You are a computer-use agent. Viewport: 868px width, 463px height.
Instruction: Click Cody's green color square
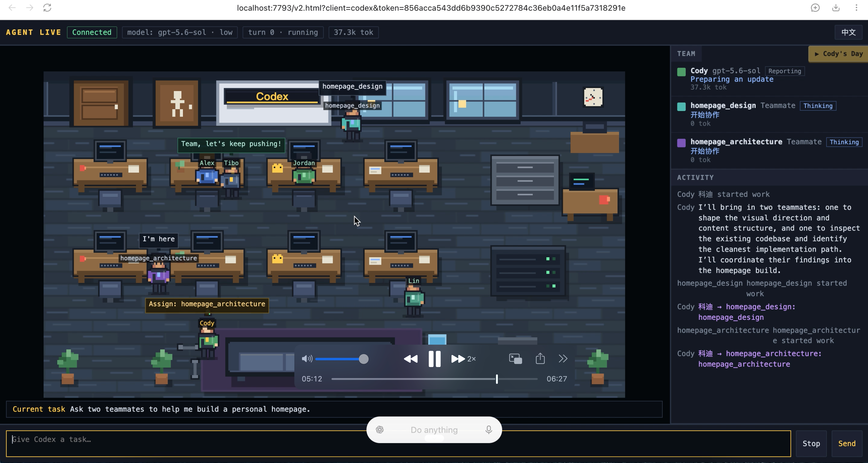[681, 72]
